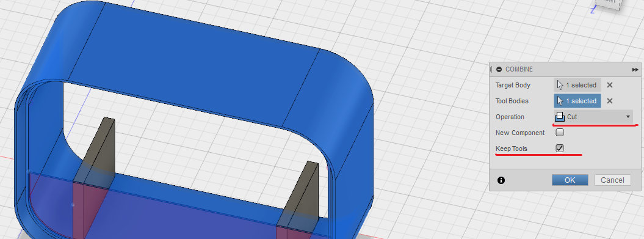Open the info icon in Combine dialog
644x239 pixels.
point(501,180)
